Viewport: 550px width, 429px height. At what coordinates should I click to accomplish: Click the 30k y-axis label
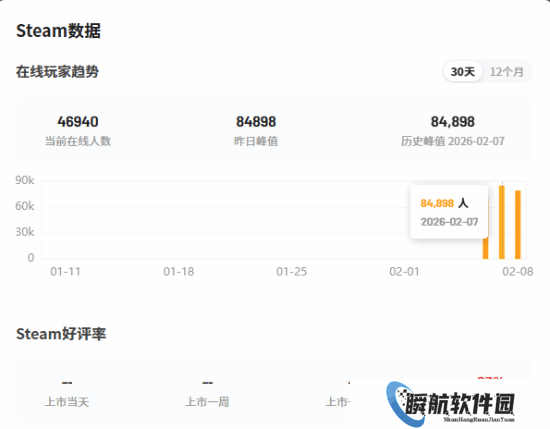pos(25,232)
